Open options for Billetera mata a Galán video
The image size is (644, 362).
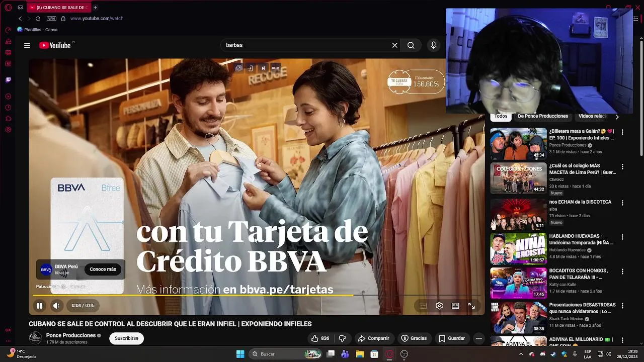tap(622, 132)
